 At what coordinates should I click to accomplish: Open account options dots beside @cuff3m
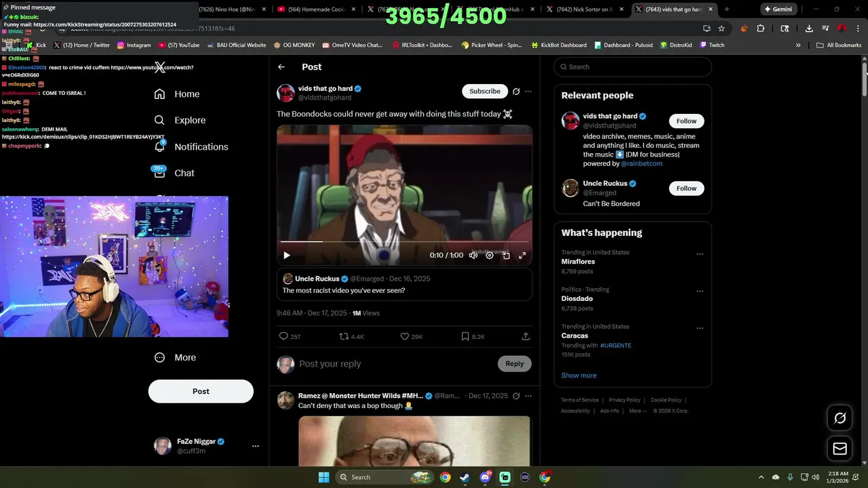coord(256,446)
